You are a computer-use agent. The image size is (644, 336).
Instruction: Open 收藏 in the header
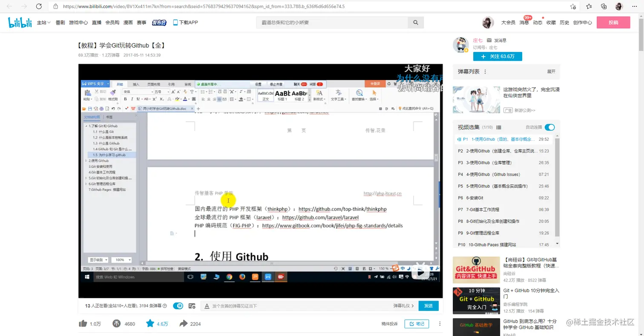click(x=551, y=23)
